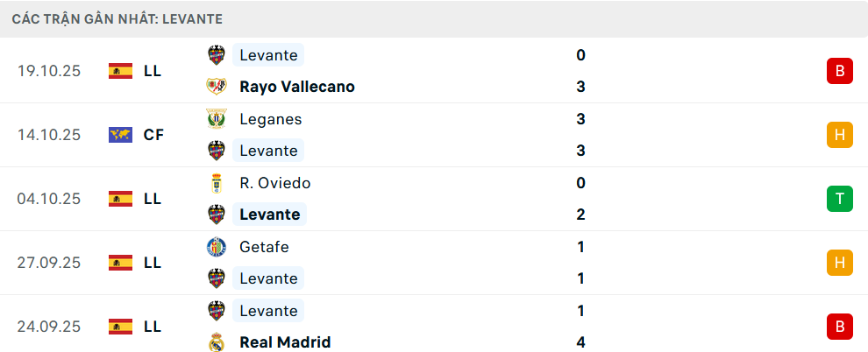
Task: Click orange H badge for 27.09.25 match
Action: [839, 263]
